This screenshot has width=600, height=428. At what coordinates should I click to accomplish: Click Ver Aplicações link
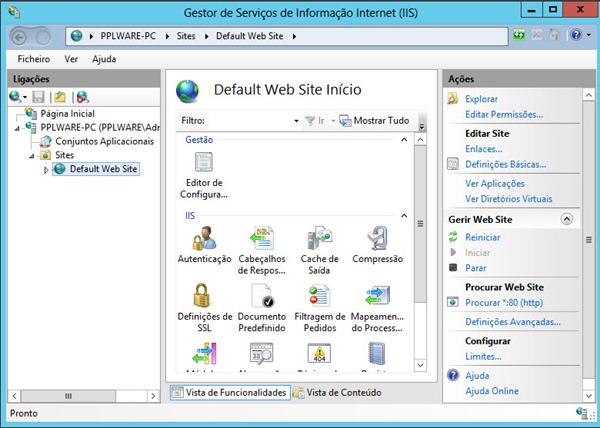click(x=495, y=183)
